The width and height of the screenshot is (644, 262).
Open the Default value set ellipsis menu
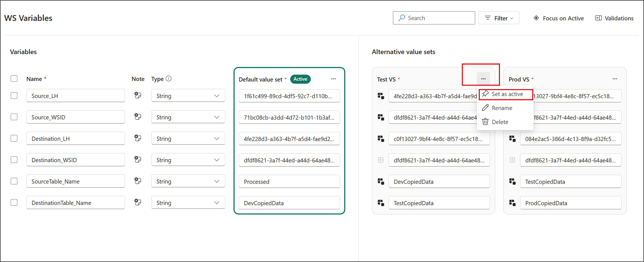(x=333, y=79)
